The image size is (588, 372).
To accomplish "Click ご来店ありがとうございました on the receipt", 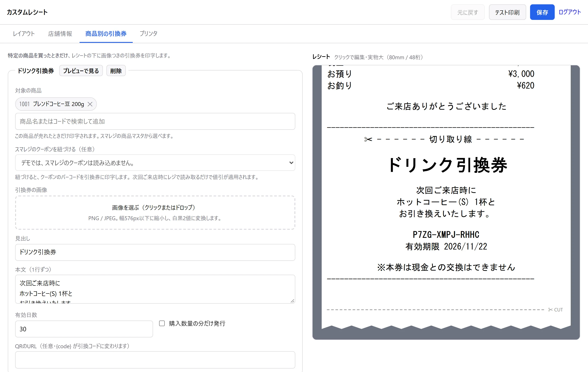I will click(446, 106).
